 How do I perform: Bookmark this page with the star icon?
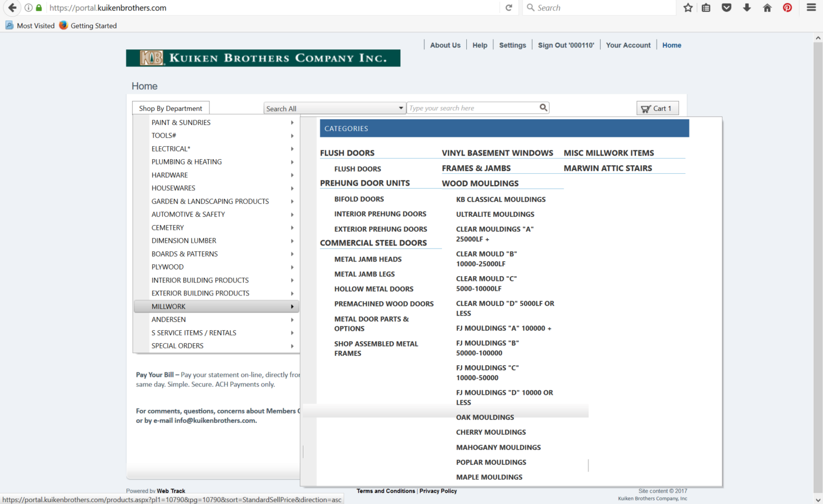coord(688,8)
